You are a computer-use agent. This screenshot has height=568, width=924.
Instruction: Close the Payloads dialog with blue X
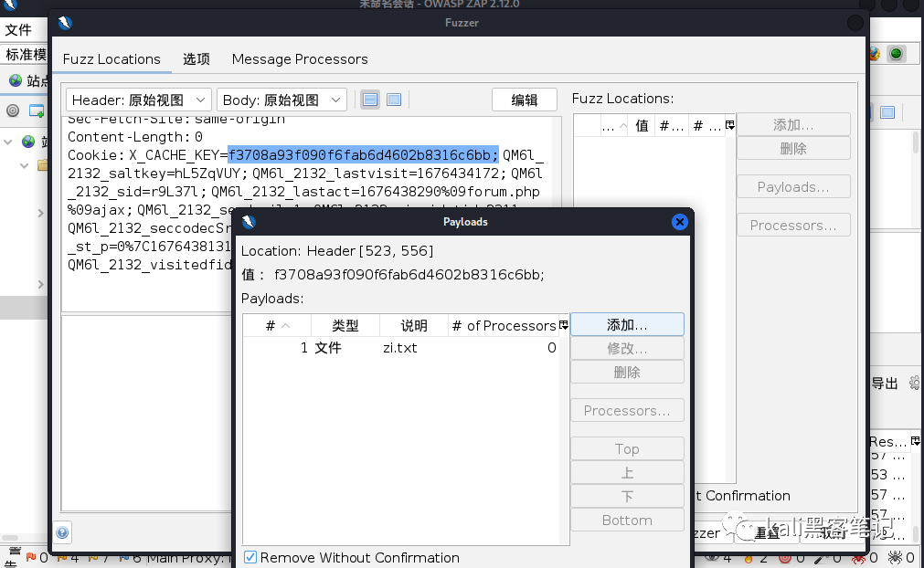click(x=679, y=222)
